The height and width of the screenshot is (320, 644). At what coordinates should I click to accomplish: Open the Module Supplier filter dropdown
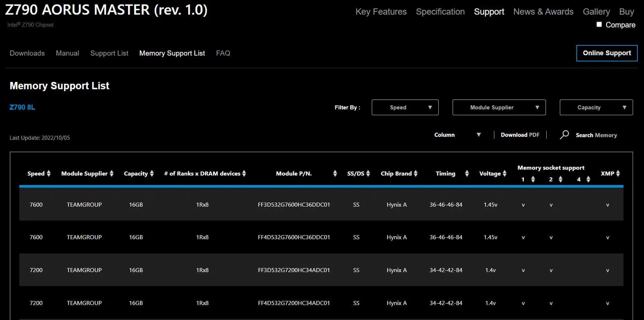[x=499, y=108]
